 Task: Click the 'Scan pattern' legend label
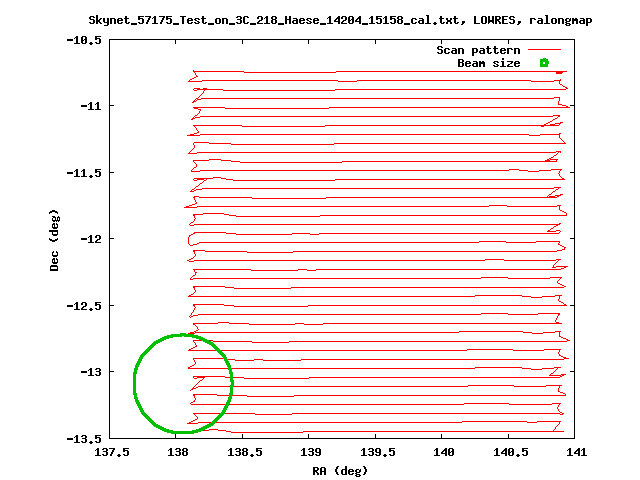tap(478, 50)
